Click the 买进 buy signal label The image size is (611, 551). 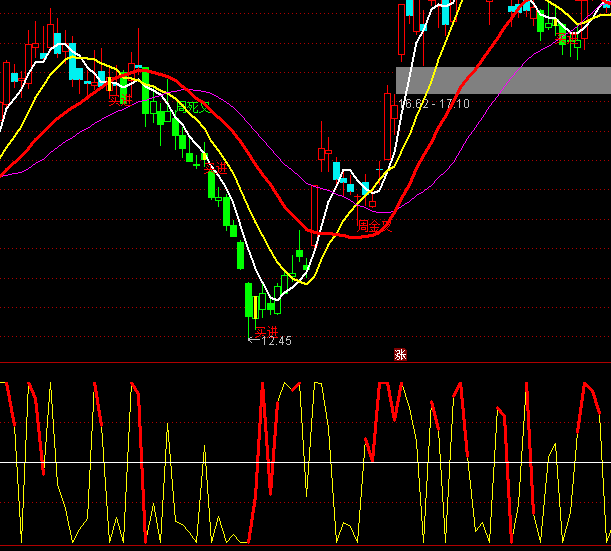pyautogui.click(x=266, y=330)
